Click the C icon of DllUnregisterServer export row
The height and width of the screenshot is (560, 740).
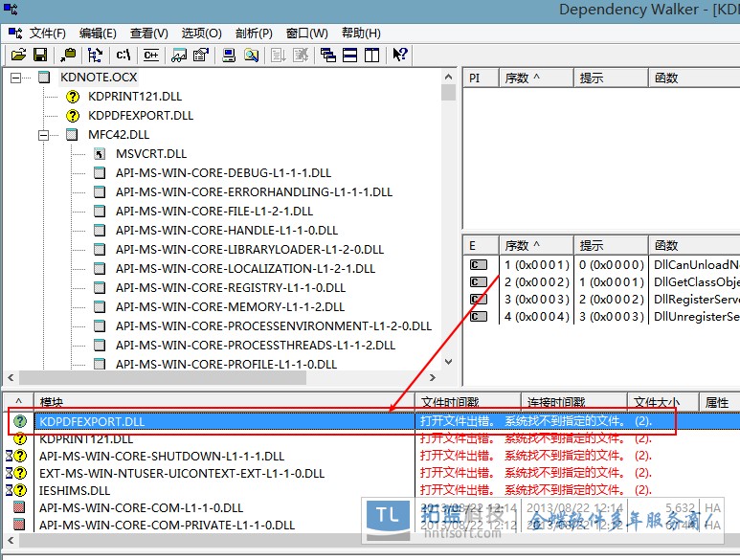coord(479,316)
